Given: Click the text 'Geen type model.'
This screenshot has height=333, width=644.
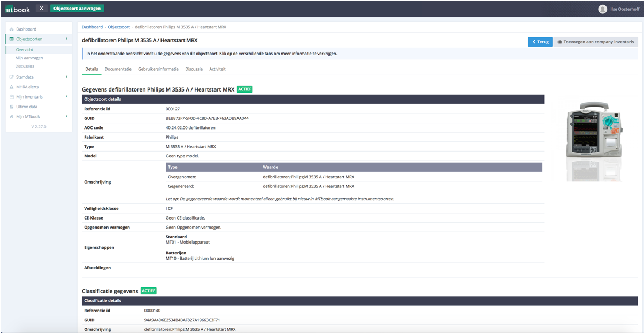Looking at the screenshot, I should click(182, 156).
